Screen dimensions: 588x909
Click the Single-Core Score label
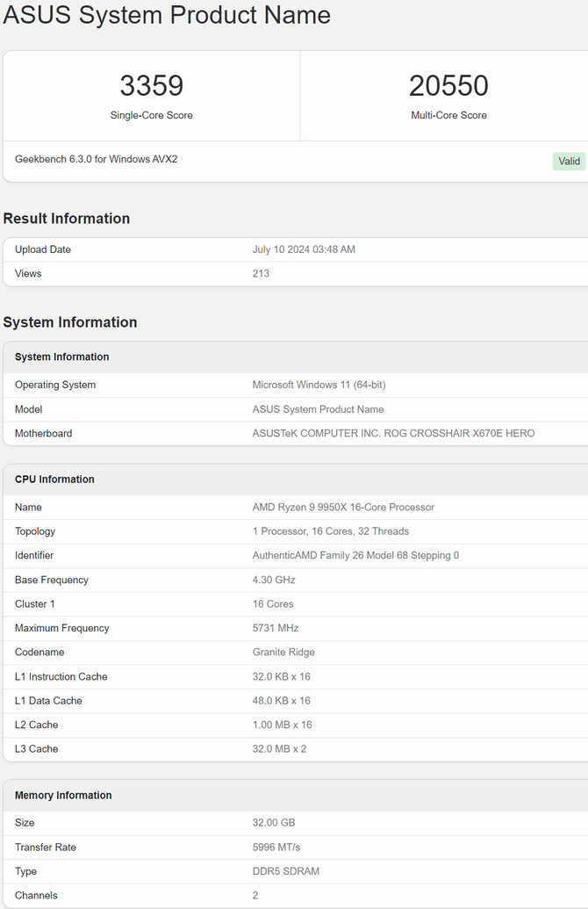(152, 115)
